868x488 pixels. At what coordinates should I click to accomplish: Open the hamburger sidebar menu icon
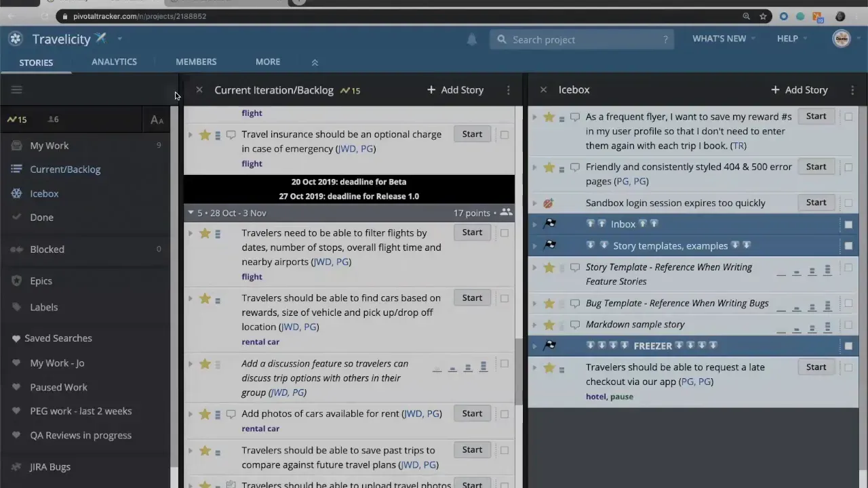pos(17,89)
